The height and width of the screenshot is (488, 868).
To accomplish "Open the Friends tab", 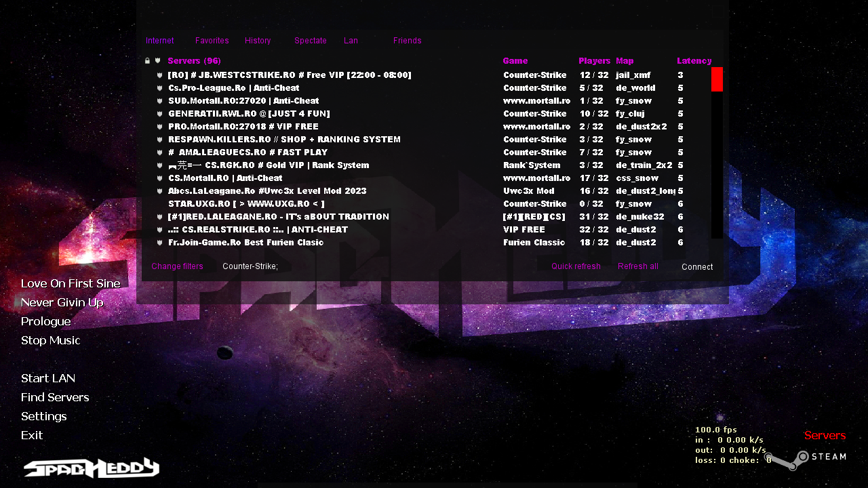I will [x=407, y=41].
